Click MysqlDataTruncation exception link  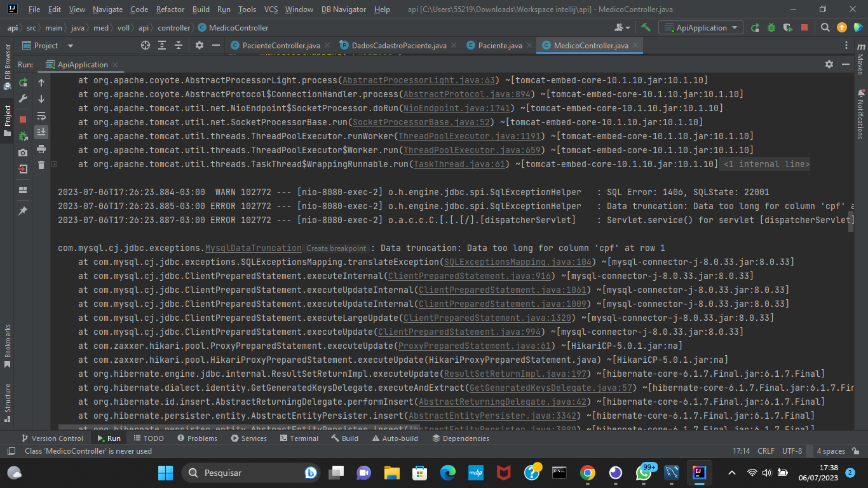(x=253, y=248)
